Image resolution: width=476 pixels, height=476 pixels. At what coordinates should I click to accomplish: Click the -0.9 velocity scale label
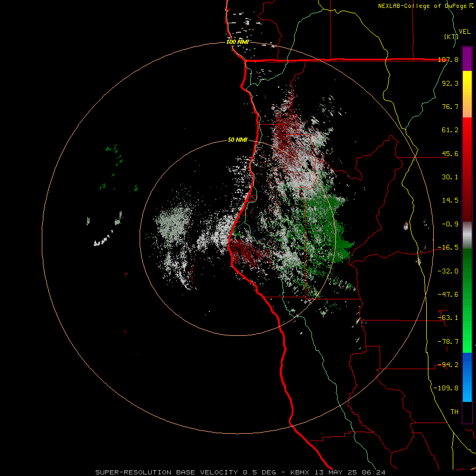450,224
